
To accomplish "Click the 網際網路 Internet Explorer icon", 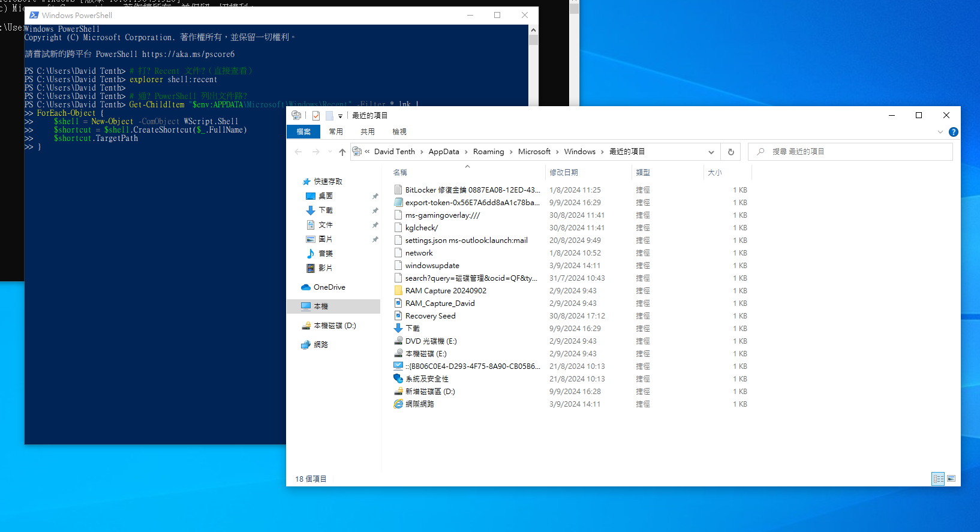I will (x=398, y=404).
